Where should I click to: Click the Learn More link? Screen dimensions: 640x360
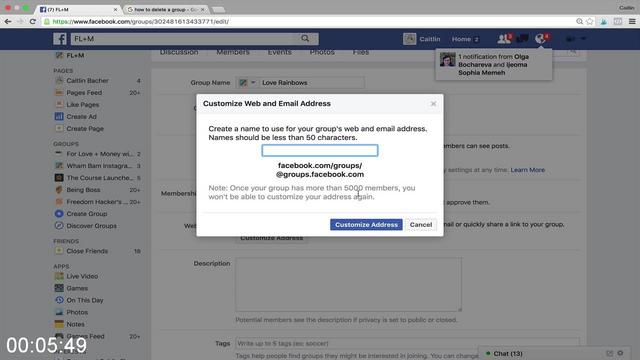pyautogui.click(x=527, y=170)
